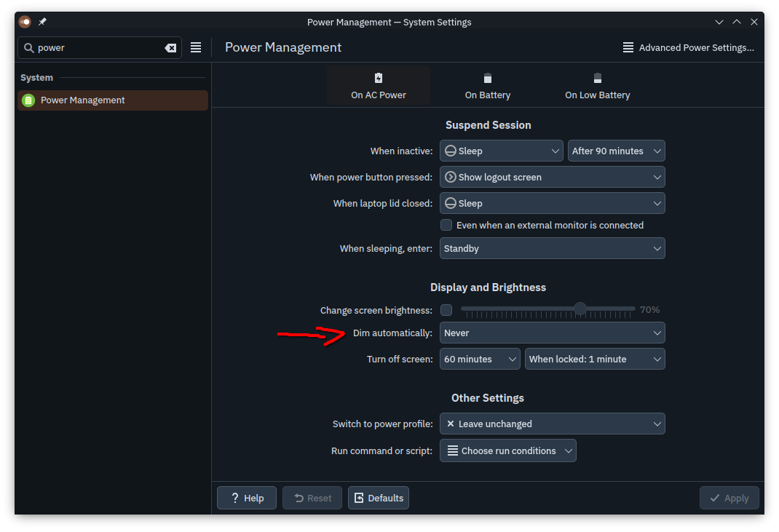Viewport: 779px width, 532px height.
Task: Select the On Low Battery tab
Action: click(x=597, y=86)
